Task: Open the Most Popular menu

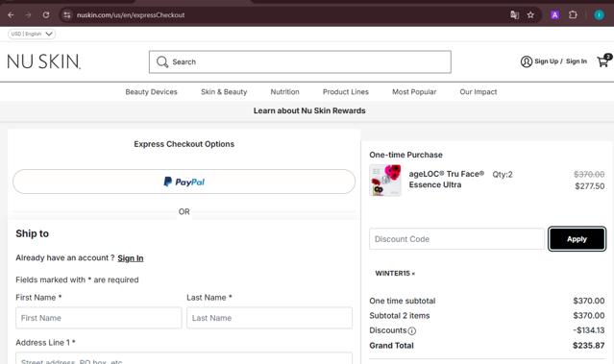Action: [414, 91]
